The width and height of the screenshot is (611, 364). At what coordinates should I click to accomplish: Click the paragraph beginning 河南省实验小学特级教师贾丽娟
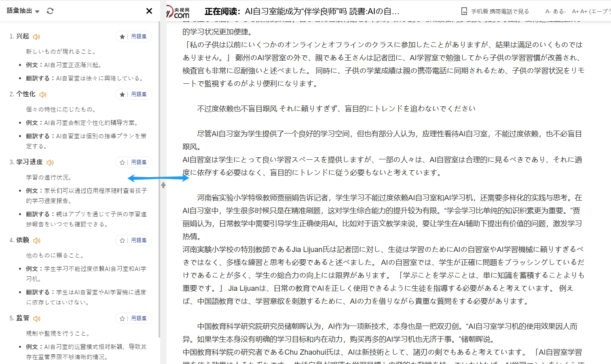(383, 217)
